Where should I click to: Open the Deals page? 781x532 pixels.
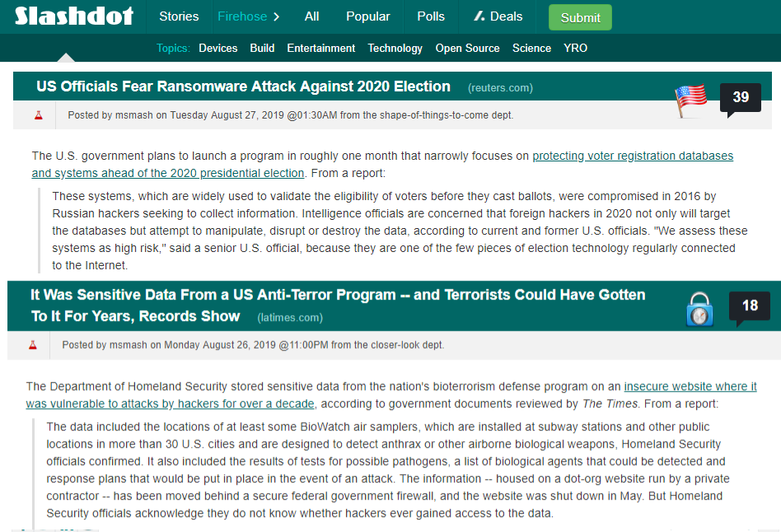tap(506, 16)
